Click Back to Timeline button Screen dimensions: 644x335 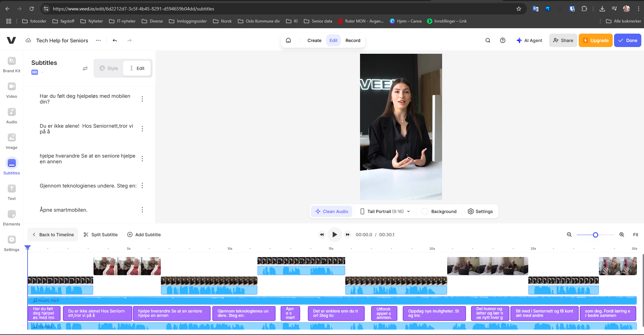(53, 235)
